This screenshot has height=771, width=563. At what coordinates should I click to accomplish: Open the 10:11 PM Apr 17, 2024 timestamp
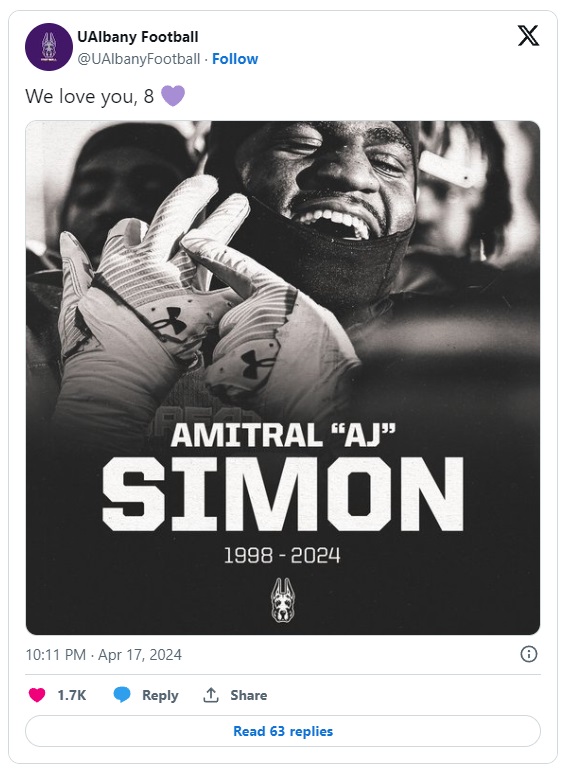[x=103, y=654]
